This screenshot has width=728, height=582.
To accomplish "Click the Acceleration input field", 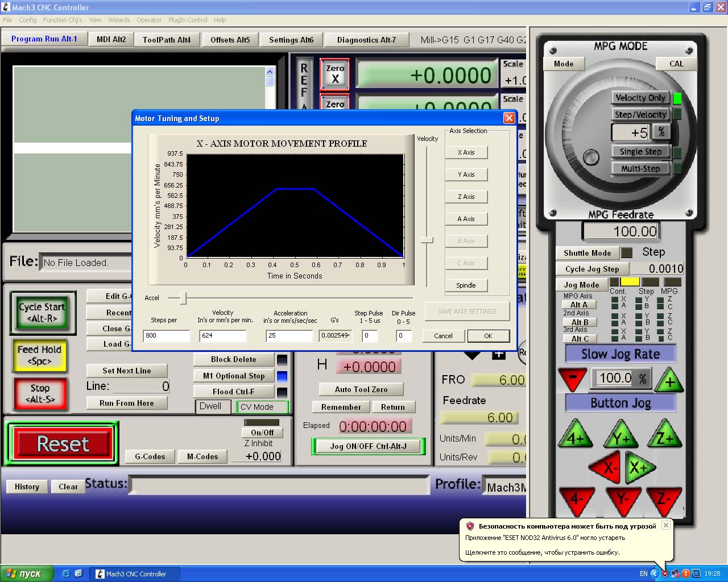I will click(x=289, y=336).
